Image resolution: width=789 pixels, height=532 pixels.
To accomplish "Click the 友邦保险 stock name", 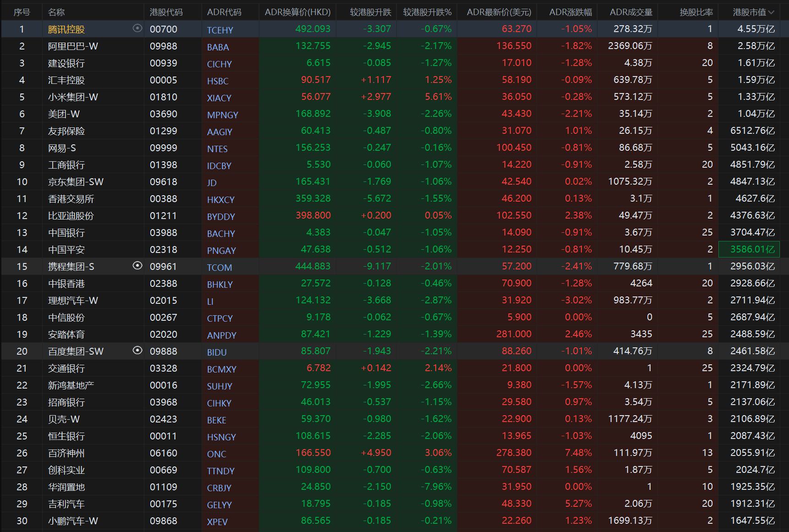I will pyautogui.click(x=66, y=131).
